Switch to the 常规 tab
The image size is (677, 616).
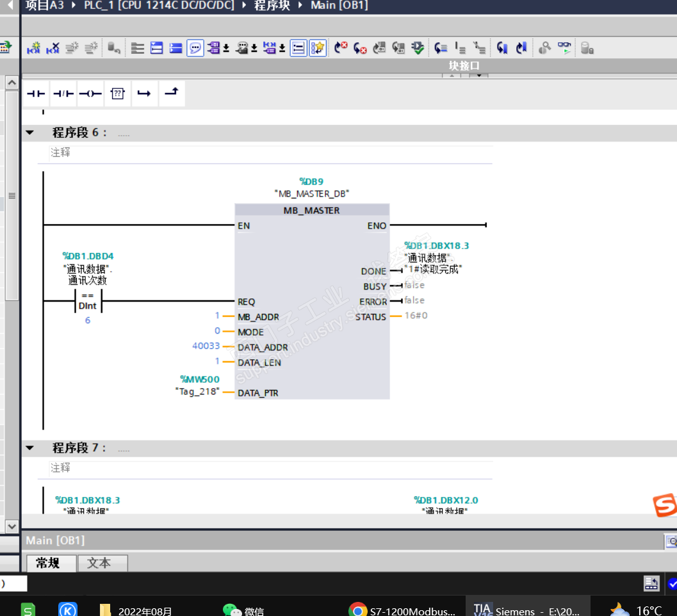click(x=47, y=563)
